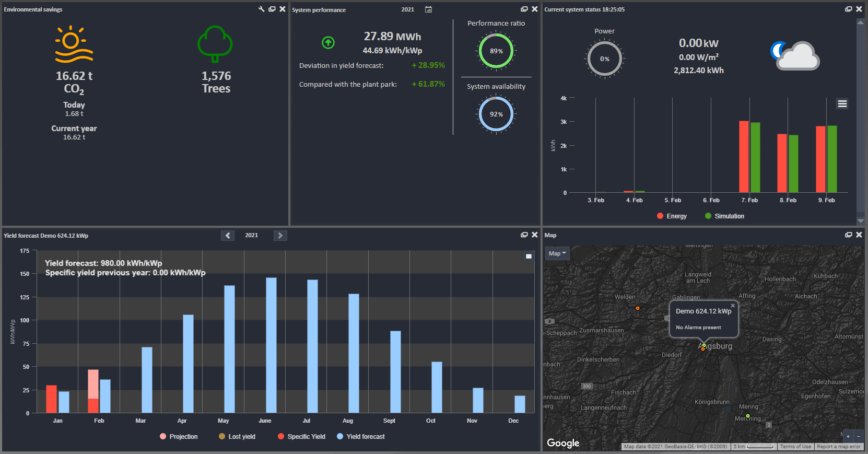Toggle the Lost yield series legend
868x454 pixels.
tap(237, 436)
